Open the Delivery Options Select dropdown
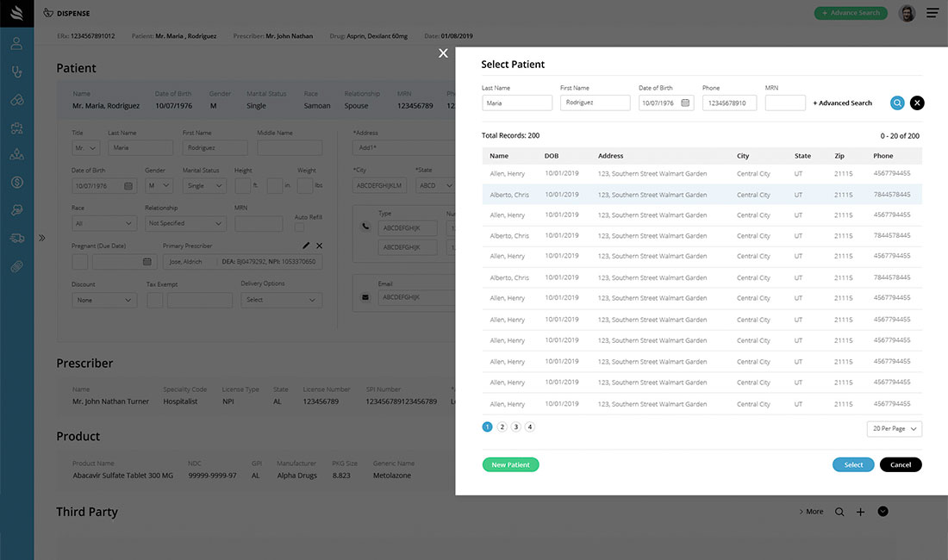The height and width of the screenshot is (560, 948). 281,300
